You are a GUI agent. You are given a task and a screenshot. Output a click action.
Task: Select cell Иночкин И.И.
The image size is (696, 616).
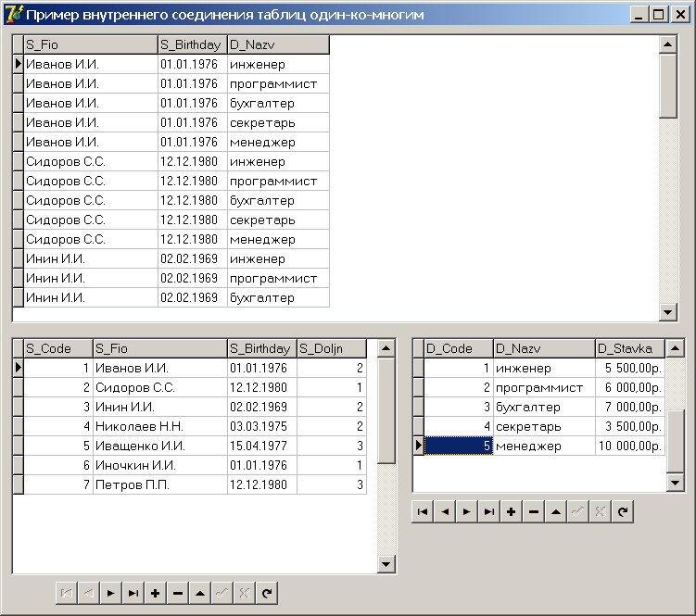(x=159, y=466)
